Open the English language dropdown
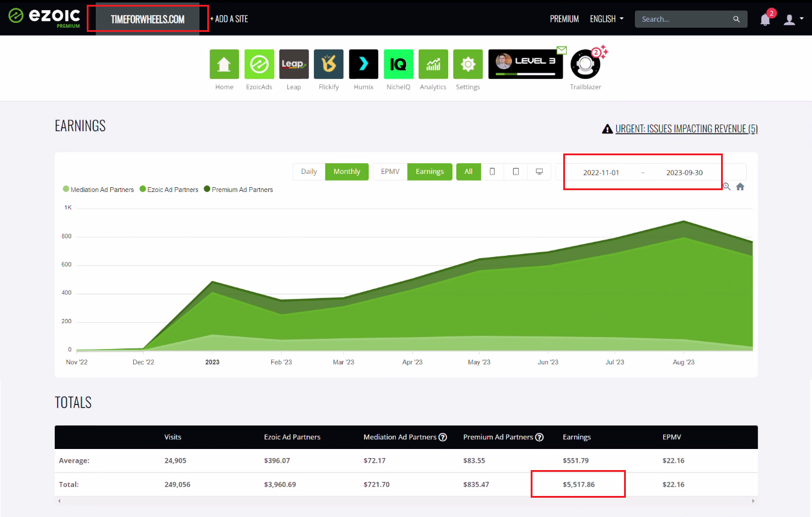The image size is (812, 517). coord(607,19)
